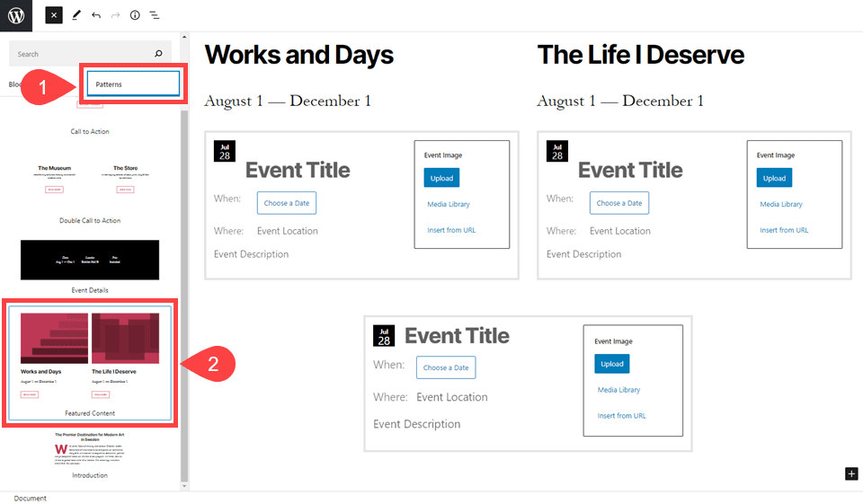The image size is (863, 504).
Task: Add a new block with plus icon
Action: [851, 473]
